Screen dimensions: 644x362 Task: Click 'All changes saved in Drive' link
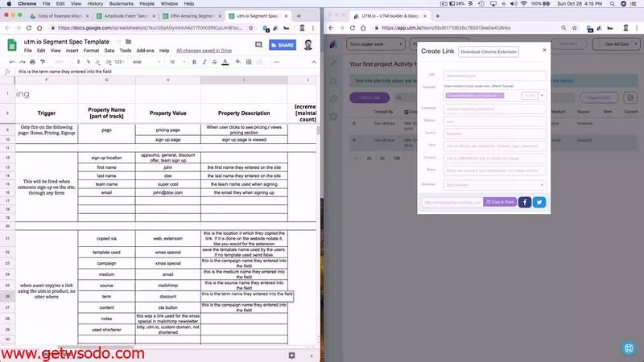(204, 51)
